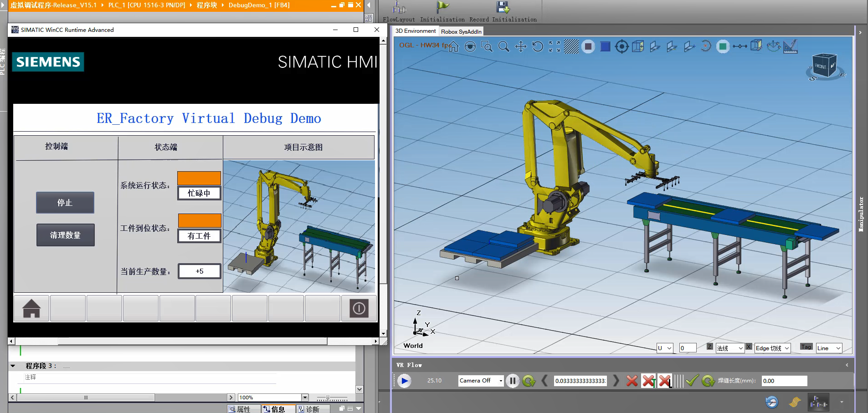Click the home view icon in 3D toolbar
Image resolution: width=868 pixels, height=413 pixels.
[453, 47]
